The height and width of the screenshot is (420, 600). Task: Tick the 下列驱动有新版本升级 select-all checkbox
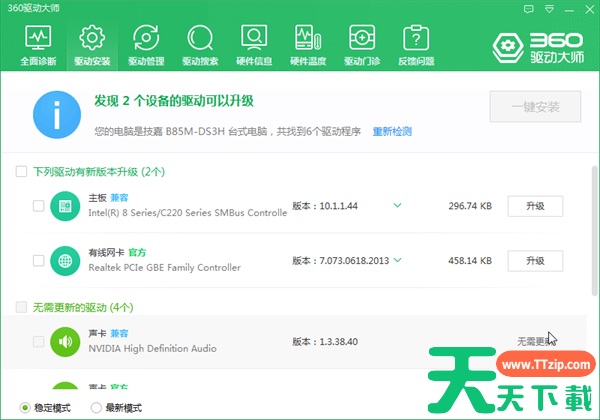click(21, 172)
